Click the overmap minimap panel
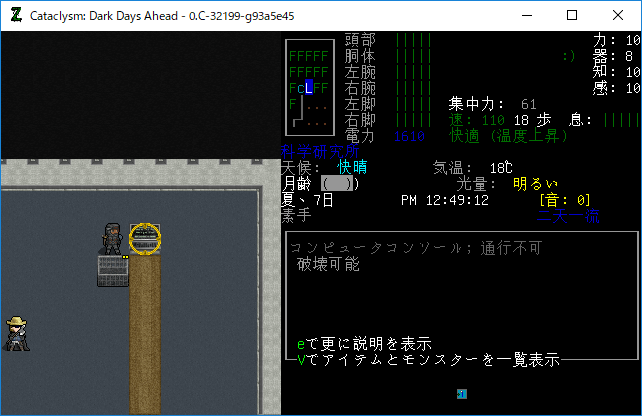The image size is (642, 416). (309, 88)
